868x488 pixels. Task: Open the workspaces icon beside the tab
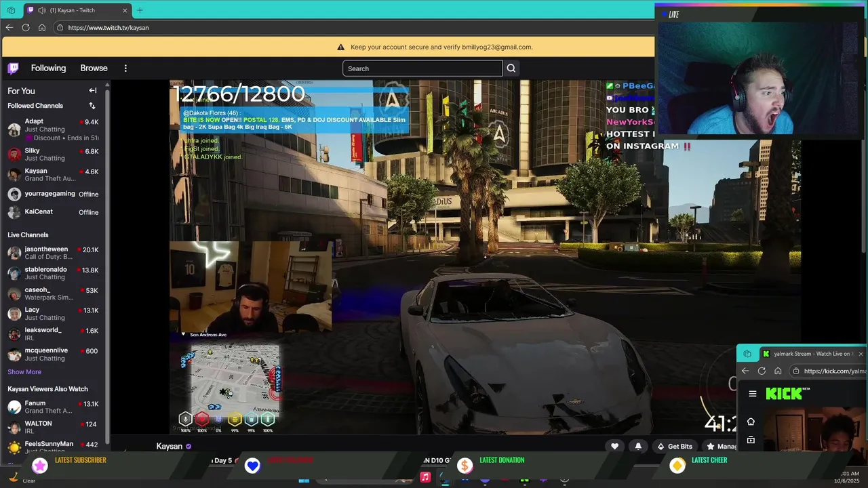click(x=11, y=10)
